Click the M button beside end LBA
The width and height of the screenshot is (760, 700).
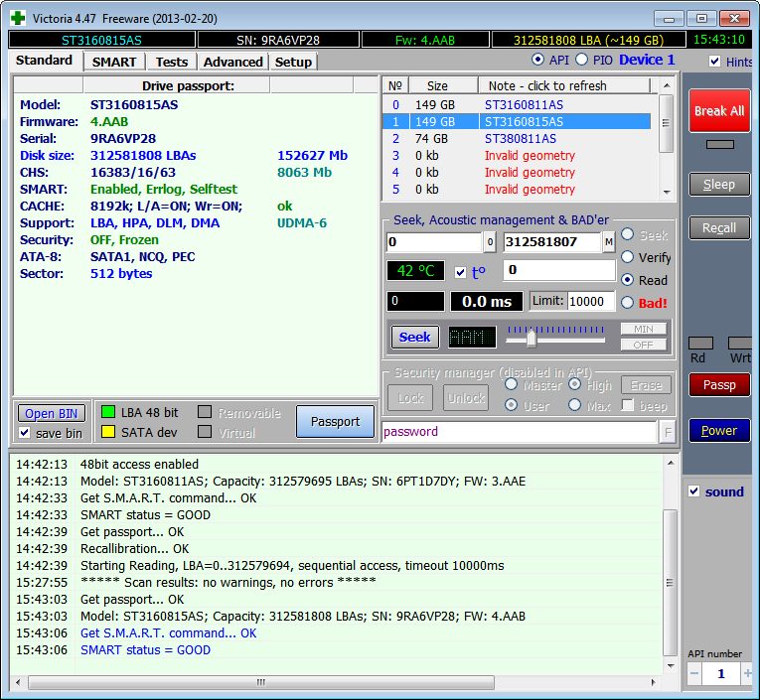point(609,241)
